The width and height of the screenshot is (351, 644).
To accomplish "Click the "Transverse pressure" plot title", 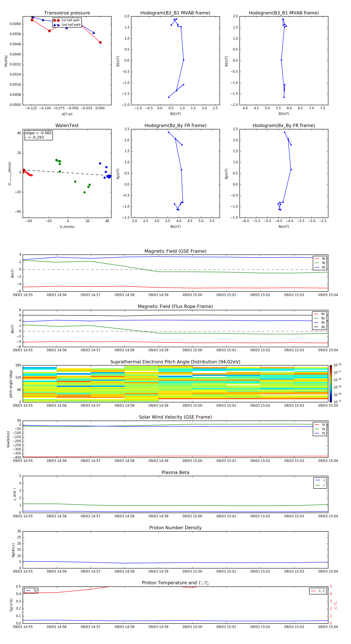I will (67, 13).
